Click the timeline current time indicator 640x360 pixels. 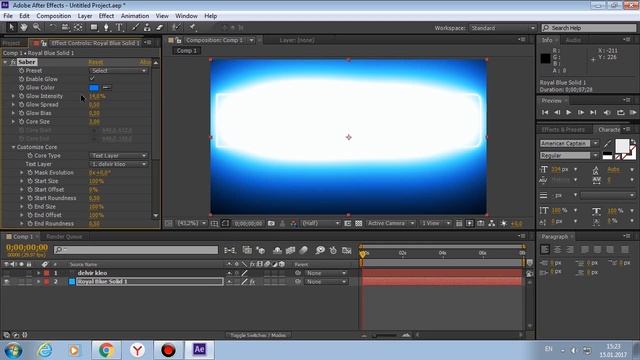(x=362, y=253)
